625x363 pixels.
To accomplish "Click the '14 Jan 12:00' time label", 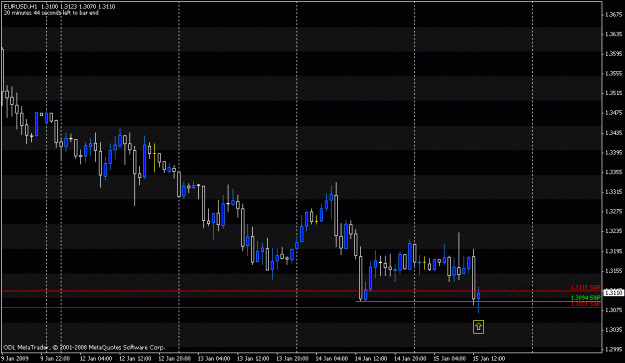I will pos(371,359).
